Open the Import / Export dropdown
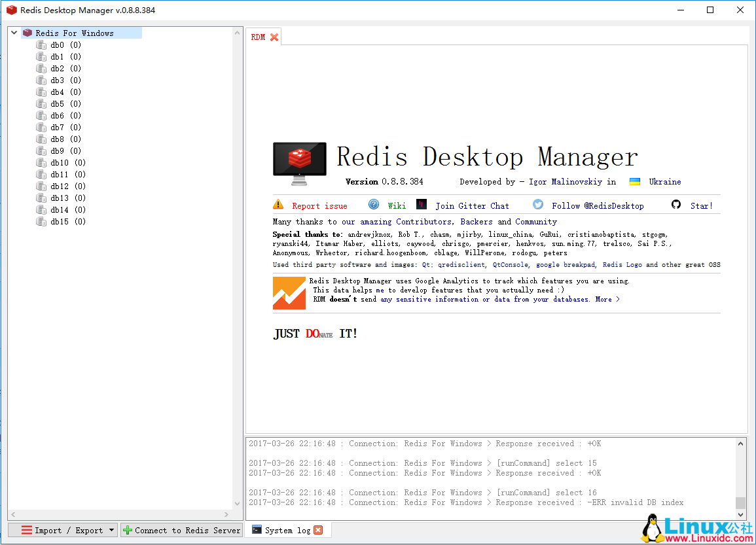Viewport: 756px width, 545px height. coord(111,531)
